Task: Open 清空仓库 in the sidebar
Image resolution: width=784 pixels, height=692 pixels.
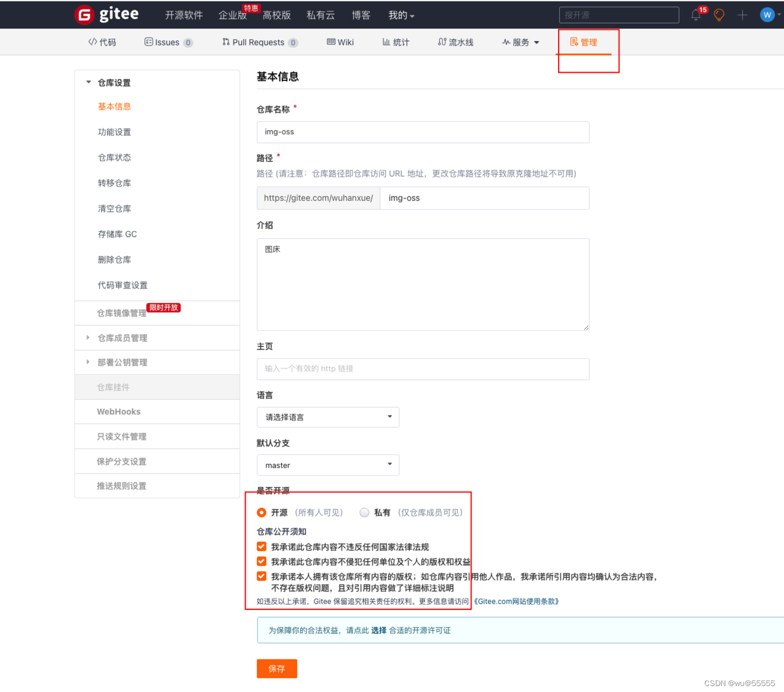Action: click(114, 208)
